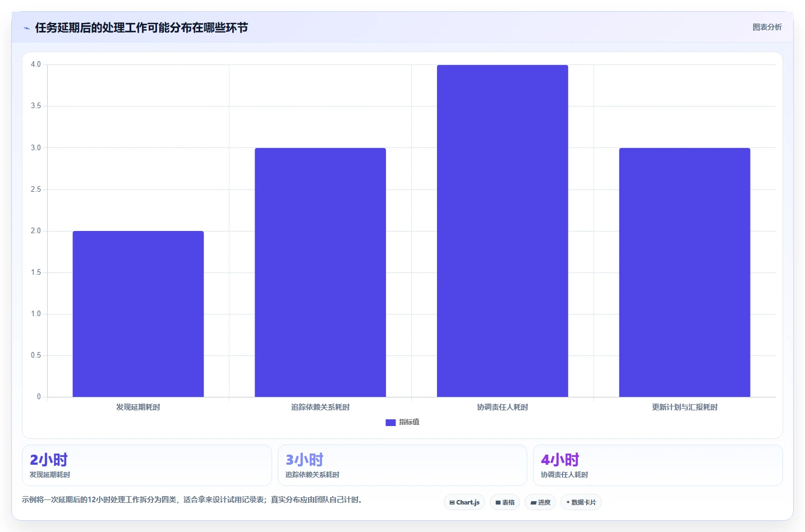Click the chart icon beside the title
This screenshot has width=805, height=532.
tap(26, 28)
